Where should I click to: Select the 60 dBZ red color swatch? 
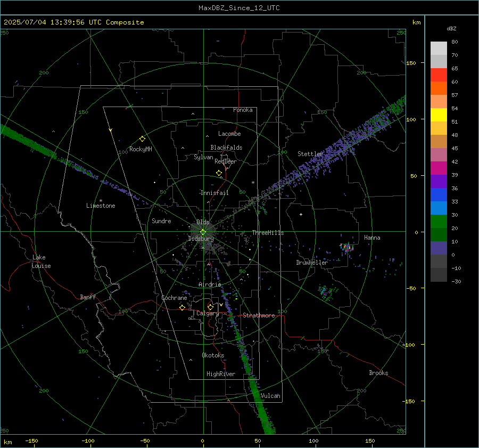(x=439, y=75)
